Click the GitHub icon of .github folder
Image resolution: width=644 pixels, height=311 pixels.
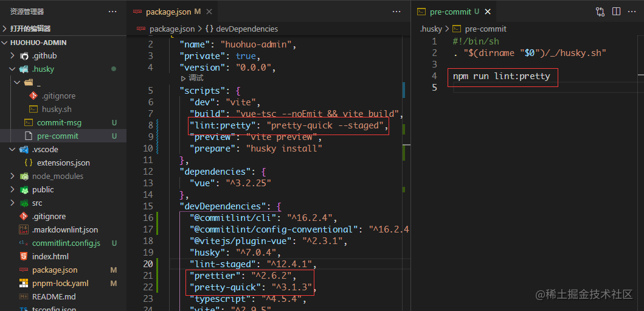pos(25,56)
